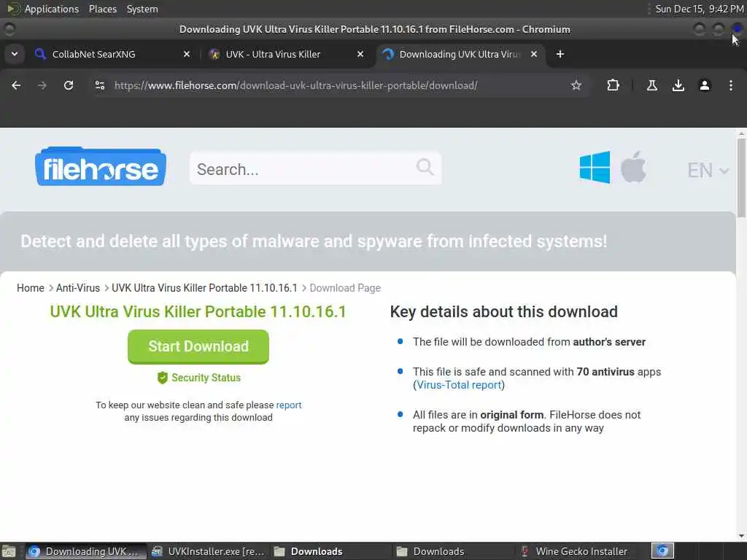Screen dimensions: 747x560
Task: Expand the tab search dropdown
Action: (x=15, y=54)
